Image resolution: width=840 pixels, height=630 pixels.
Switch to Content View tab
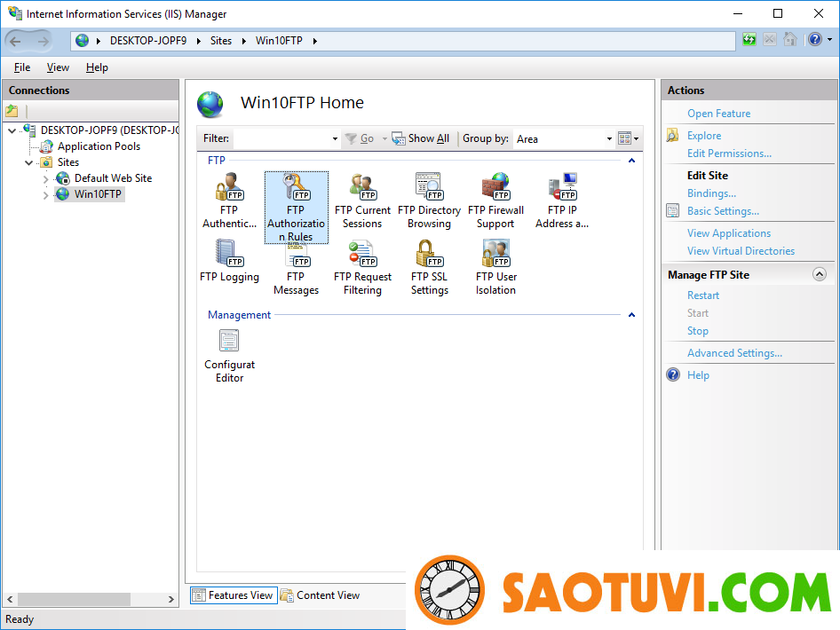[321, 595]
